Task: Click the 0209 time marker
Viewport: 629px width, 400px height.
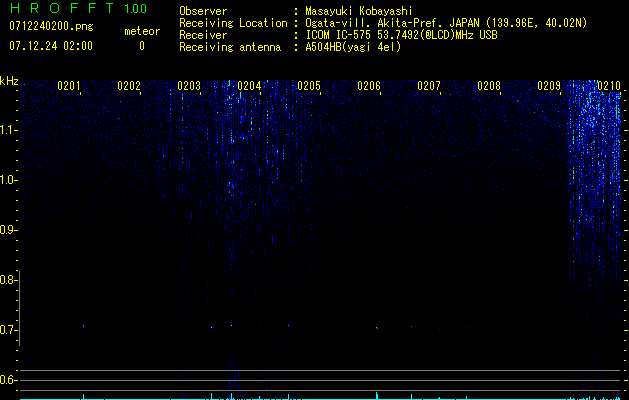Action: pos(549,86)
